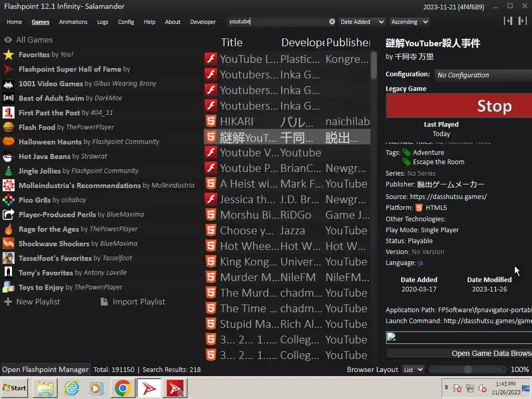Viewport: 532px width, 399px height.
Task: Open the Favorites playlist star icon
Action: pos(8,55)
